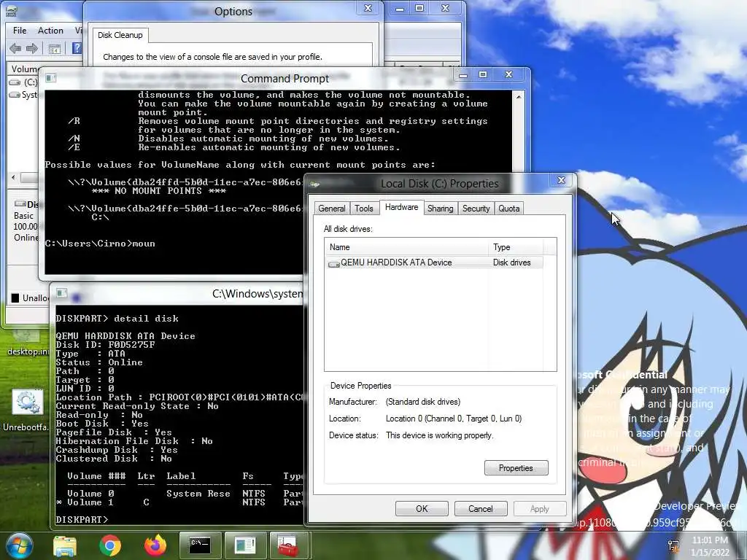Click the Disk Management window title icon
747x560 pixels.
(12, 10)
